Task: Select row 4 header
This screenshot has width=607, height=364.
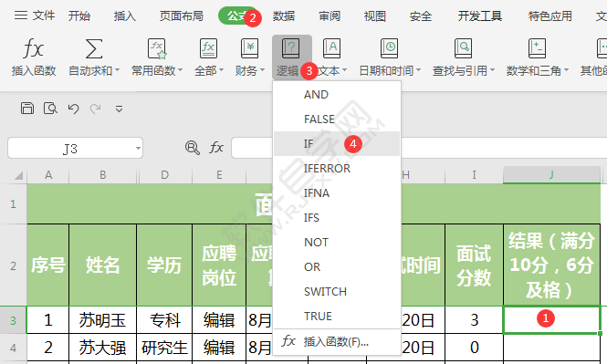Action: (x=13, y=348)
